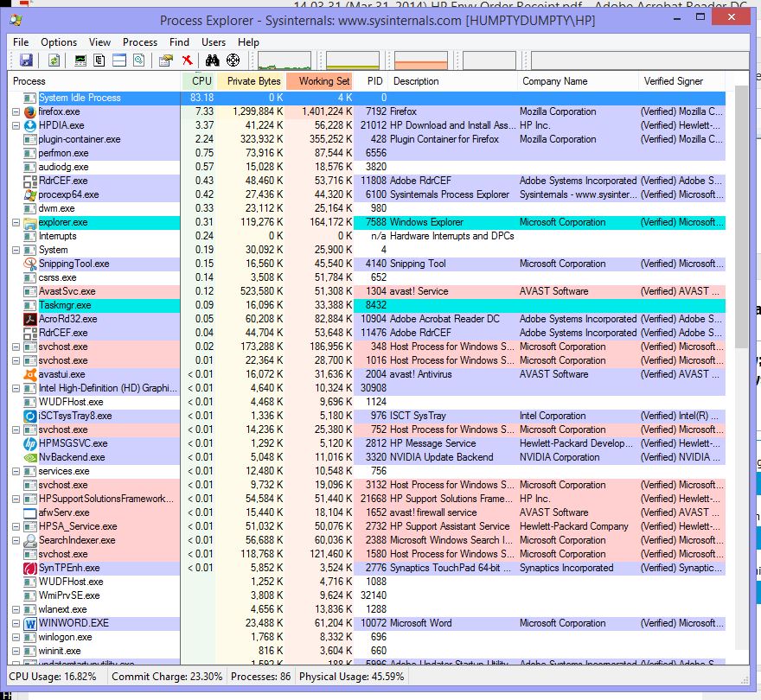The height and width of the screenshot is (700, 761).
Task: Open the File menu
Action: [x=21, y=42]
